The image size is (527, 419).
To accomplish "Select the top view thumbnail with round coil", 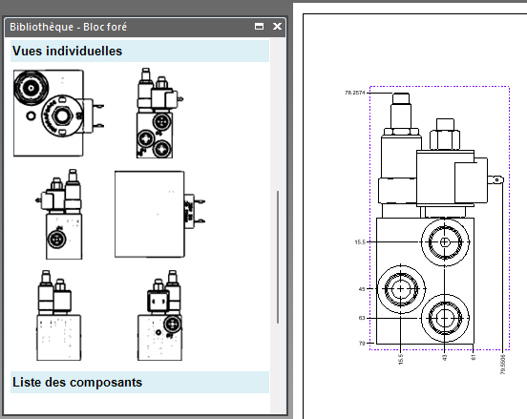I will (x=58, y=113).
